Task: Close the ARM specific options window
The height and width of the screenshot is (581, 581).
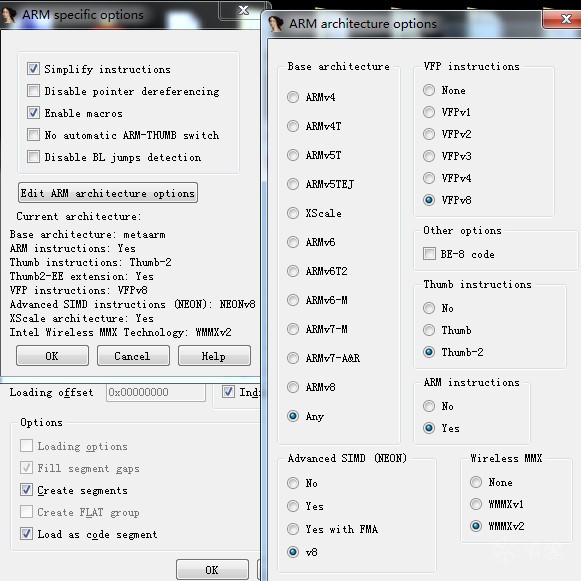Action: click(243, 10)
